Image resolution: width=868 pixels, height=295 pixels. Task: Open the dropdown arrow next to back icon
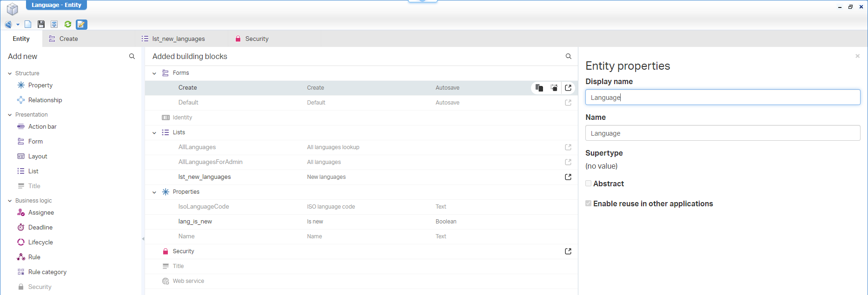(x=18, y=25)
